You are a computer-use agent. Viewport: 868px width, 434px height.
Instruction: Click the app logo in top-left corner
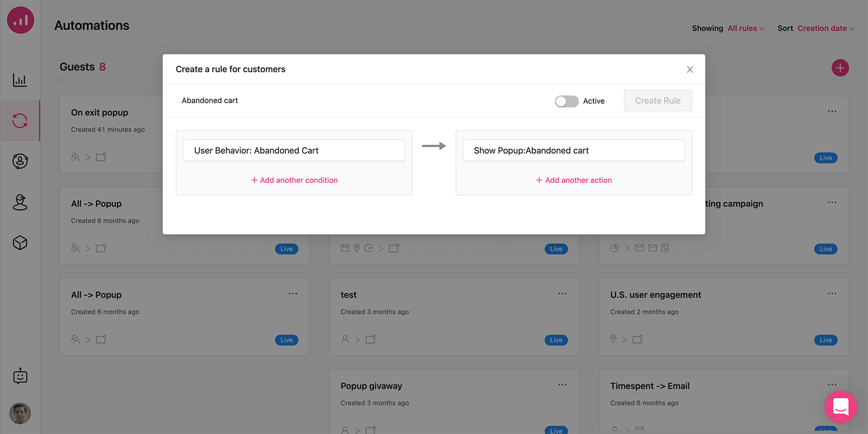coord(21,20)
